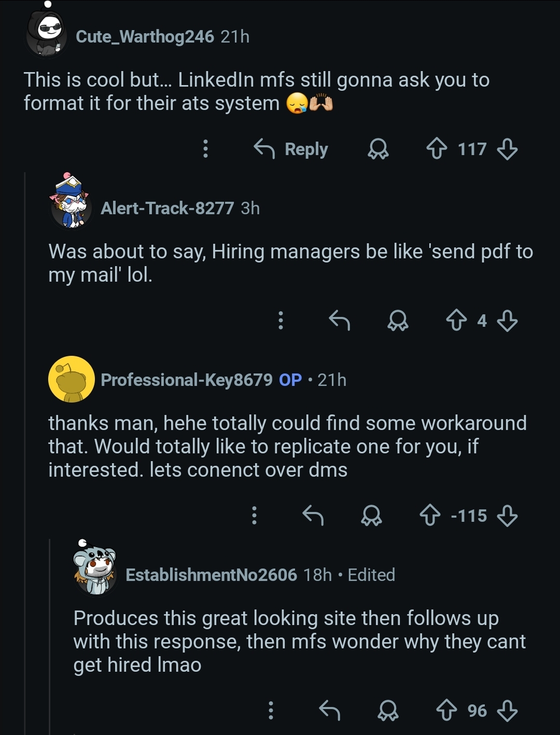Give award to EstablishmentNo2606's comment

click(388, 710)
